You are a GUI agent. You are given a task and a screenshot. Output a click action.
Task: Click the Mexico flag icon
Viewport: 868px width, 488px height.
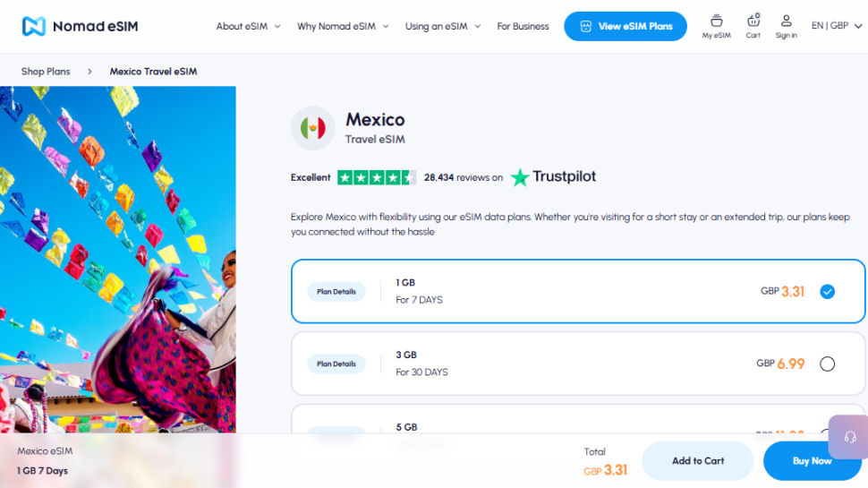tap(313, 128)
